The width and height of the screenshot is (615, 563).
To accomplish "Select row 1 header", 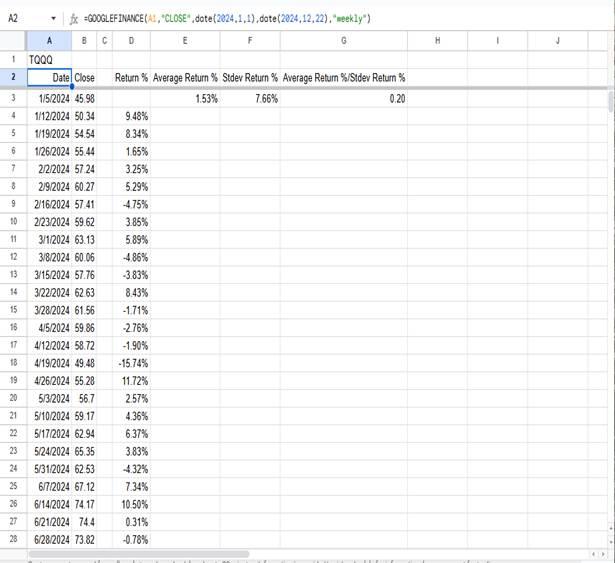I will [x=13, y=60].
